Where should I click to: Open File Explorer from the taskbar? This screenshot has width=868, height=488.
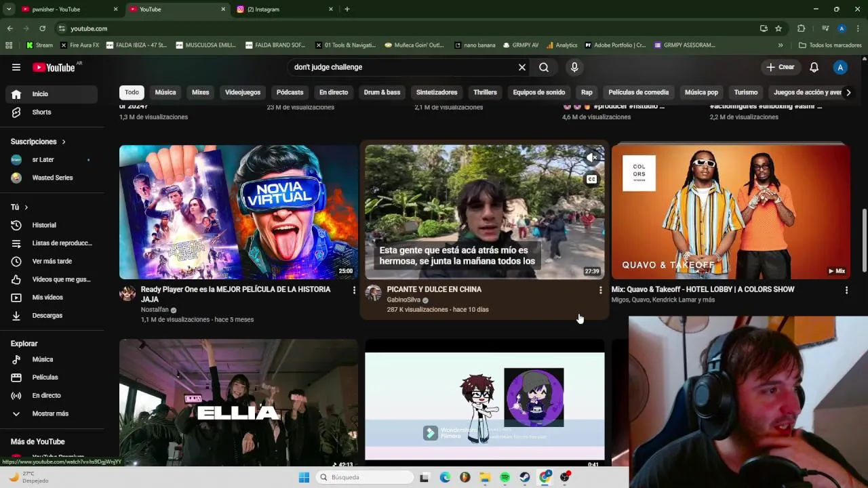(x=485, y=477)
